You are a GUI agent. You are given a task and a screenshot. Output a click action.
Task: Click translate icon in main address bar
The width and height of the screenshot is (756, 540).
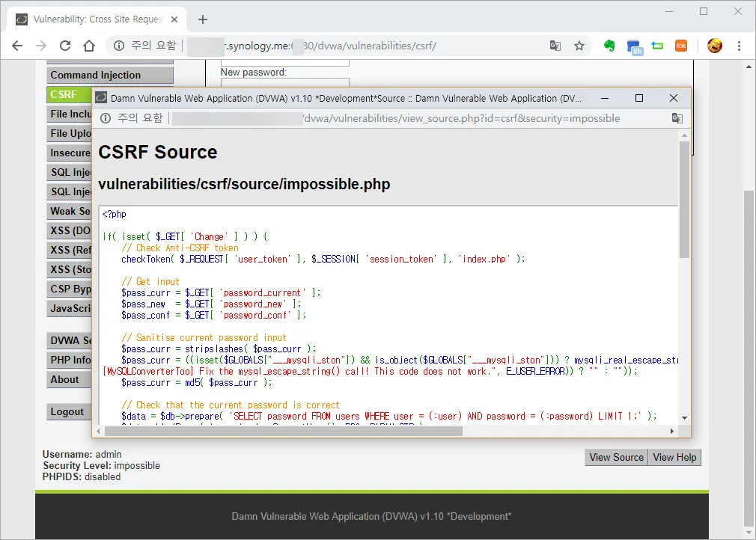pos(555,46)
